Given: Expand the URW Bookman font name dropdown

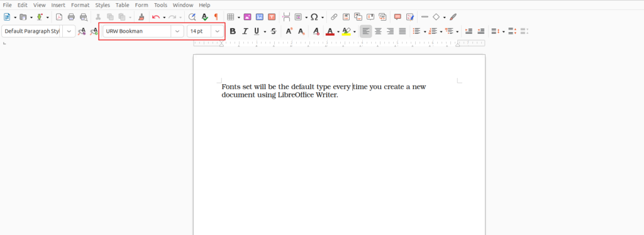Looking at the screenshot, I should [x=177, y=31].
